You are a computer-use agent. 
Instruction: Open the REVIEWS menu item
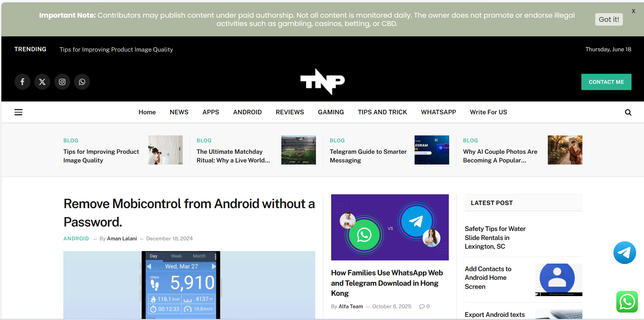click(290, 112)
